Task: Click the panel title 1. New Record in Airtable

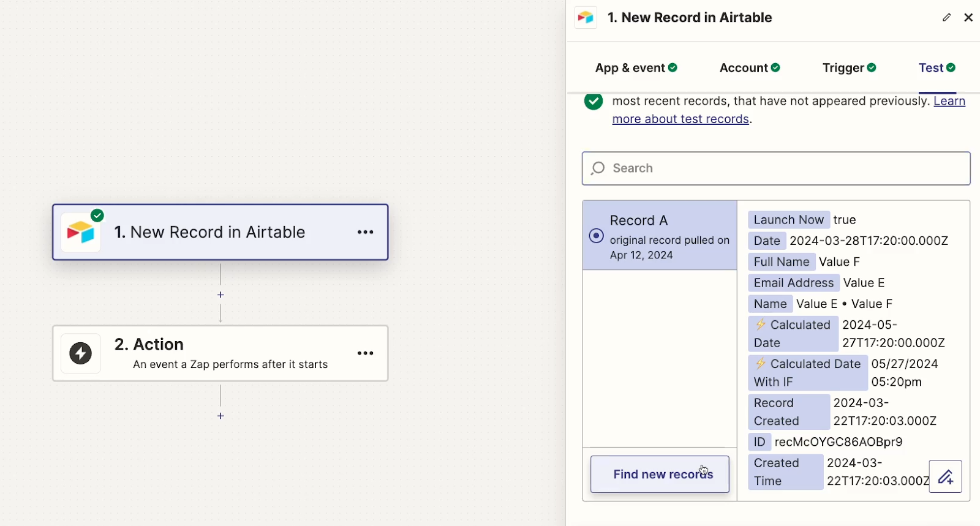Action: tap(690, 18)
